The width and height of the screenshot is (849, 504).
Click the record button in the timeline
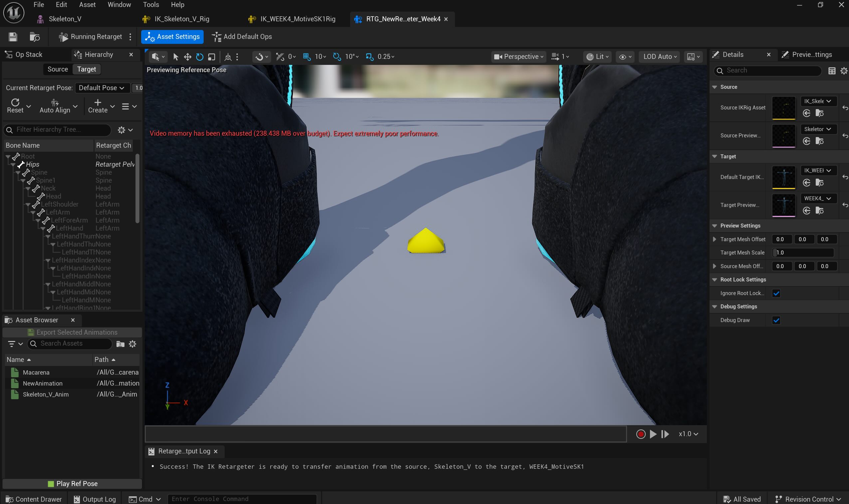pyautogui.click(x=640, y=434)
